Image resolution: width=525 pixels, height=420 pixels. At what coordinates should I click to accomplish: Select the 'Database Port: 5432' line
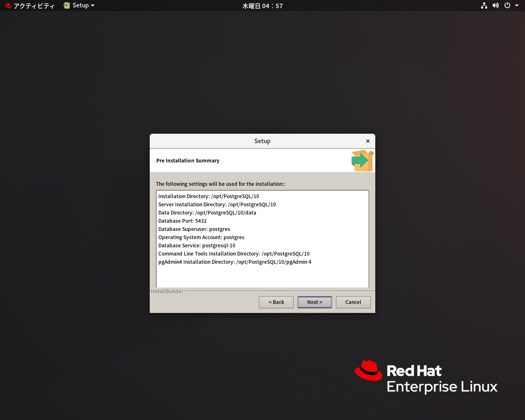[x=183, y=221]
